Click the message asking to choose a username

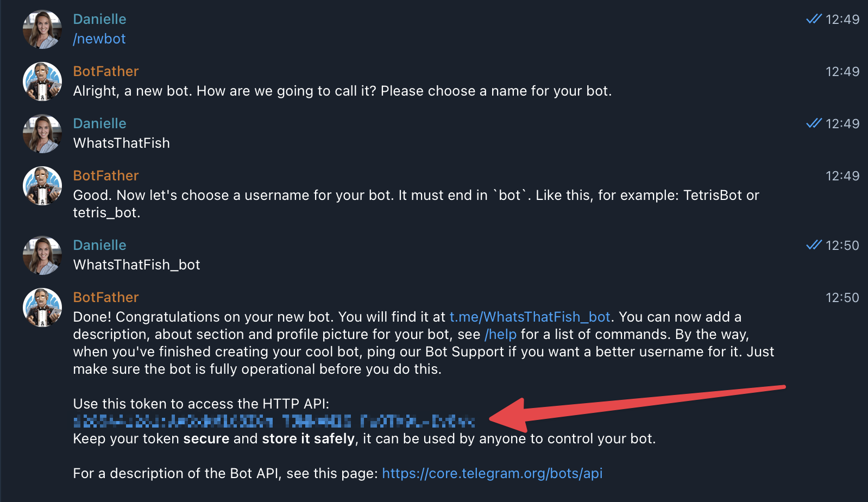[380, 204]
